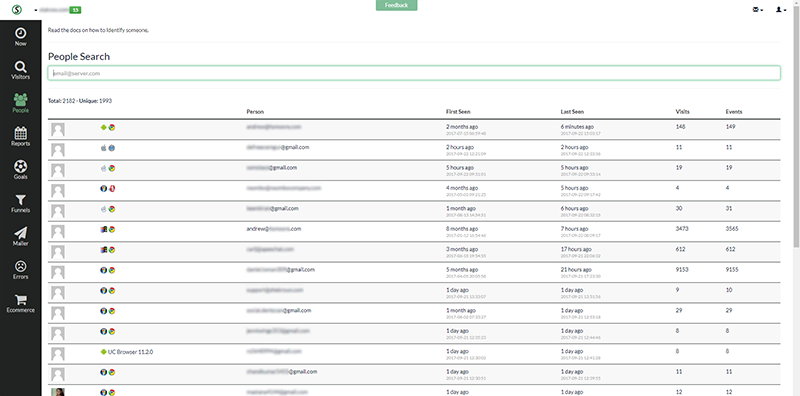Click the green S logo at top left

17,10
